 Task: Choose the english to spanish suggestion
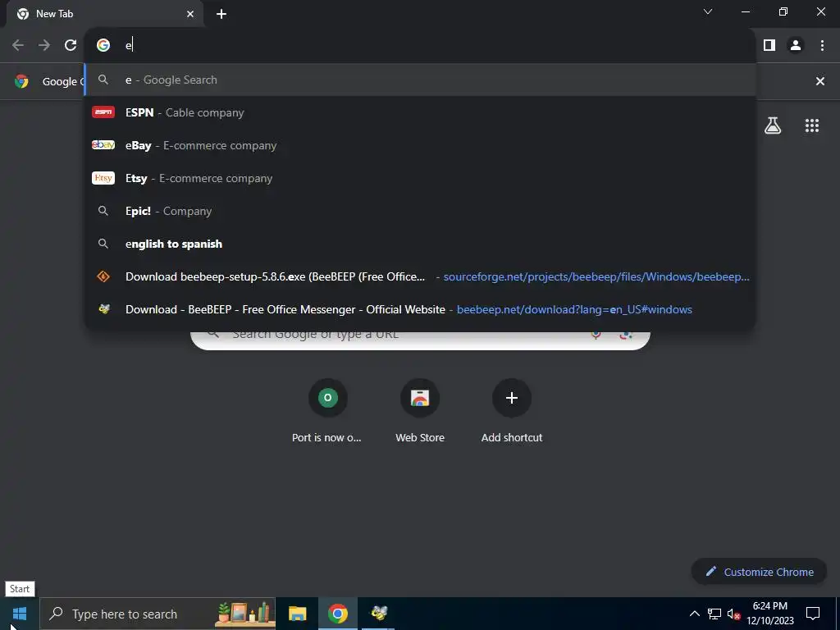pyautogui.click(x=420, y=244)
